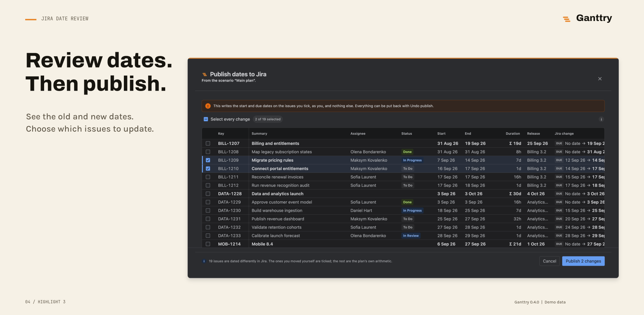The image size is (644, 315).
Task: Untick the BILL-1210 checkbox
Action: point(208,169)
